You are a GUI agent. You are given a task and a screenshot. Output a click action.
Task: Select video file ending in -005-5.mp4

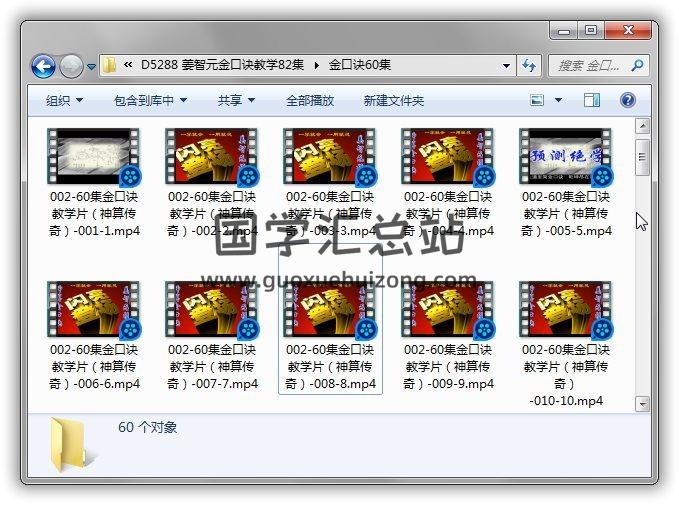566,183
